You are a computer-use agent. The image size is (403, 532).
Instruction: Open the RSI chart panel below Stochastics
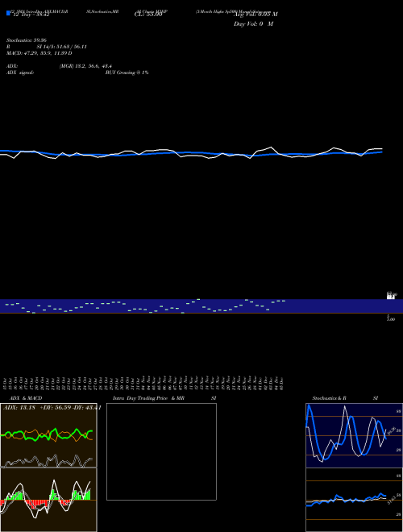(x=354, y=500)
